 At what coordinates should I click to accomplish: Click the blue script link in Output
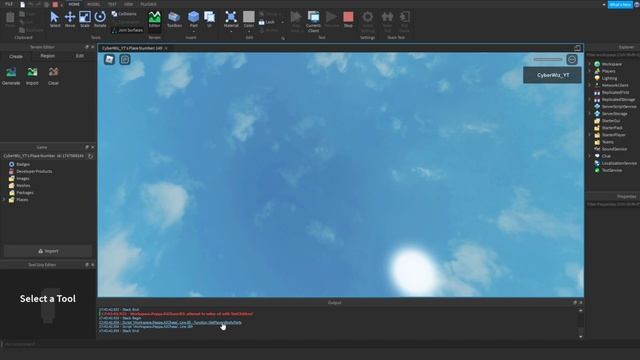170,322
